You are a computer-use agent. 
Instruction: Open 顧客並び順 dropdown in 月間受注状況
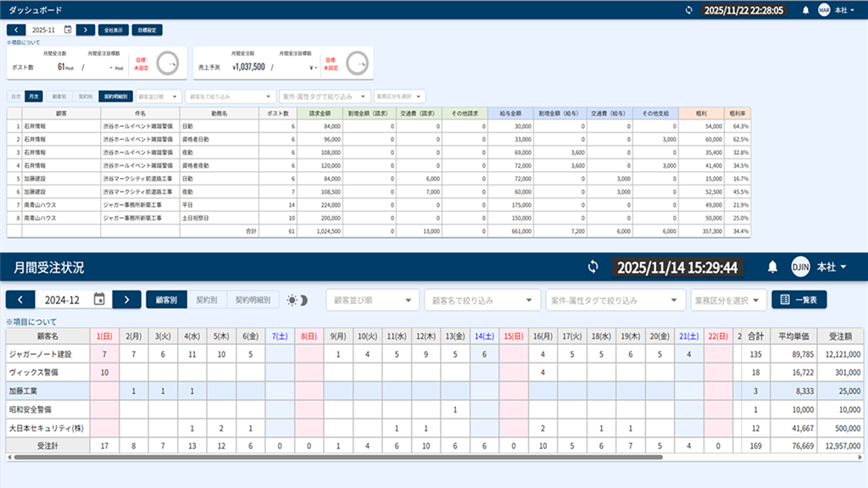(373, 301)
